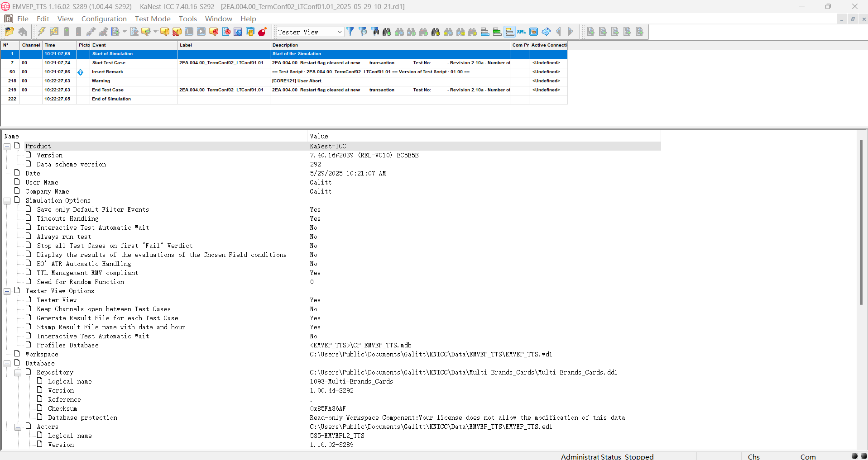Click the red bomb toolbar icon
Image resolution: width=868 pixels, height=460 pixels.
262,32
